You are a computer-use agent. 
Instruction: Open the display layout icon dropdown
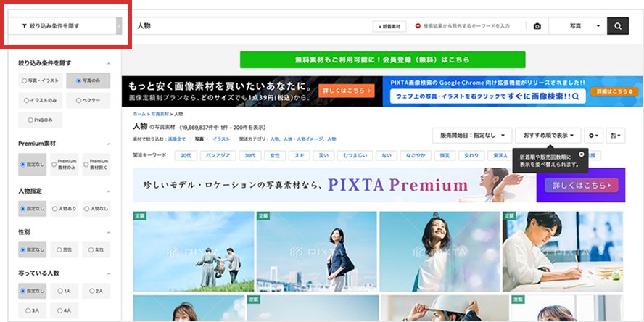(615, 136)
